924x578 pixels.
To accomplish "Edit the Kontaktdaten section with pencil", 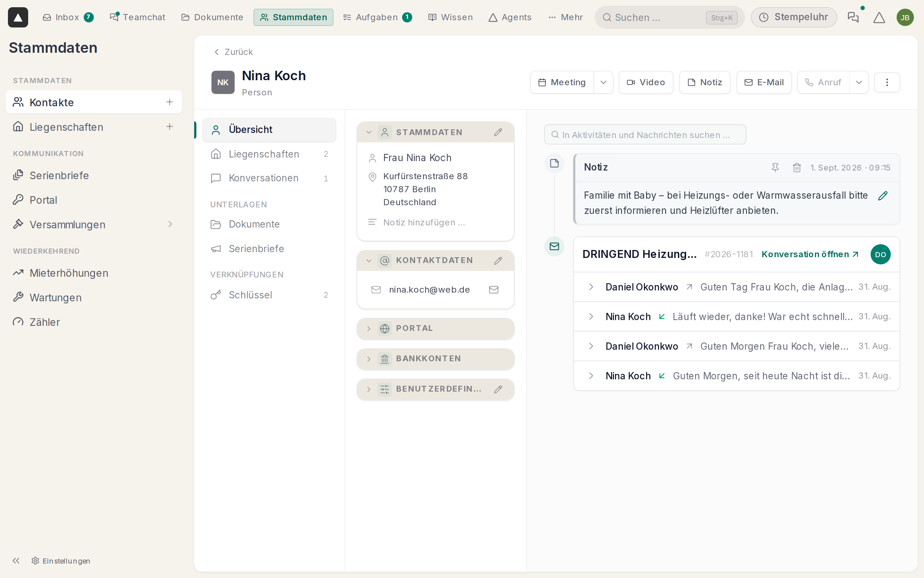I will pos(498,261).
